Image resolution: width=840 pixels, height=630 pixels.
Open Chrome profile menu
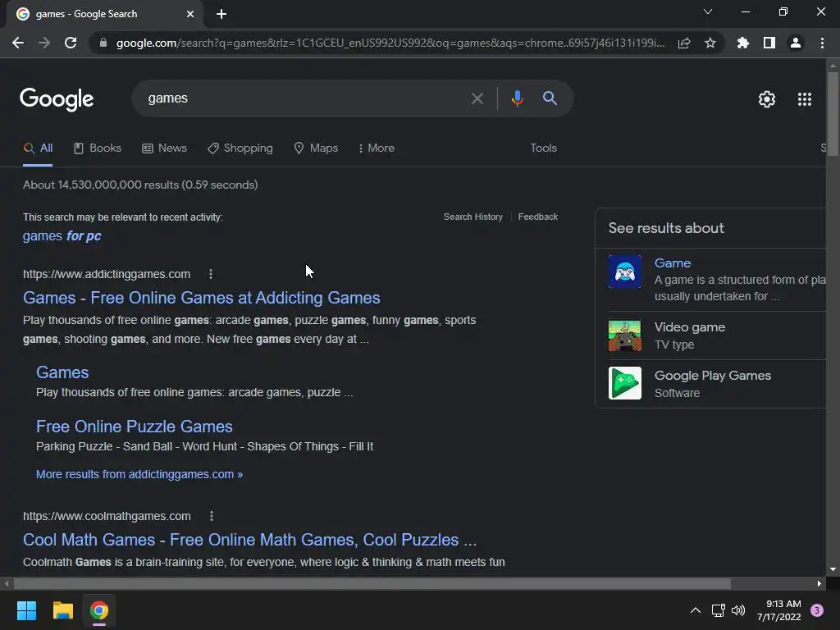click(x=796, y=43)
